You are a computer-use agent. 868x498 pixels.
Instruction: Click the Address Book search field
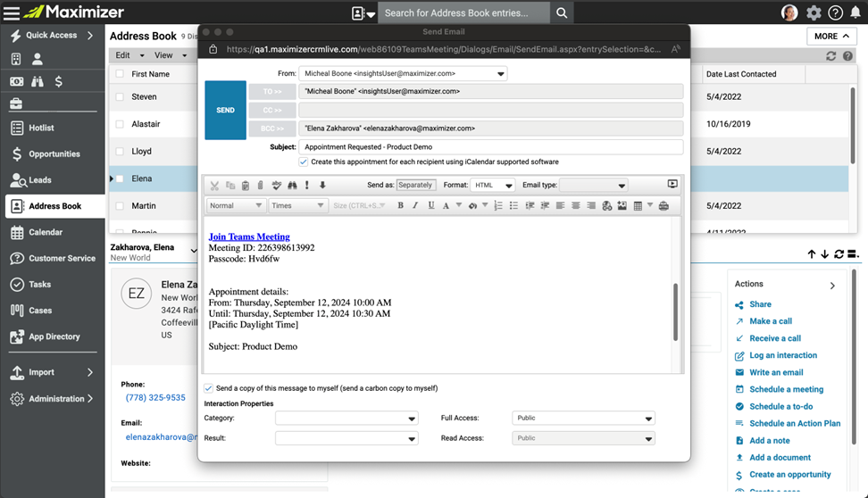pyautogui.click(x=463, y=12)
